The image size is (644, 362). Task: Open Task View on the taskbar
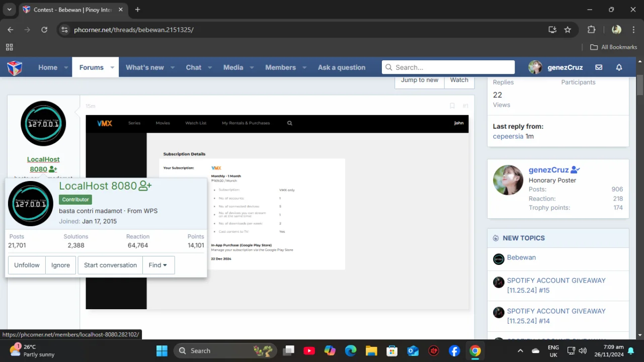point(288,351)
